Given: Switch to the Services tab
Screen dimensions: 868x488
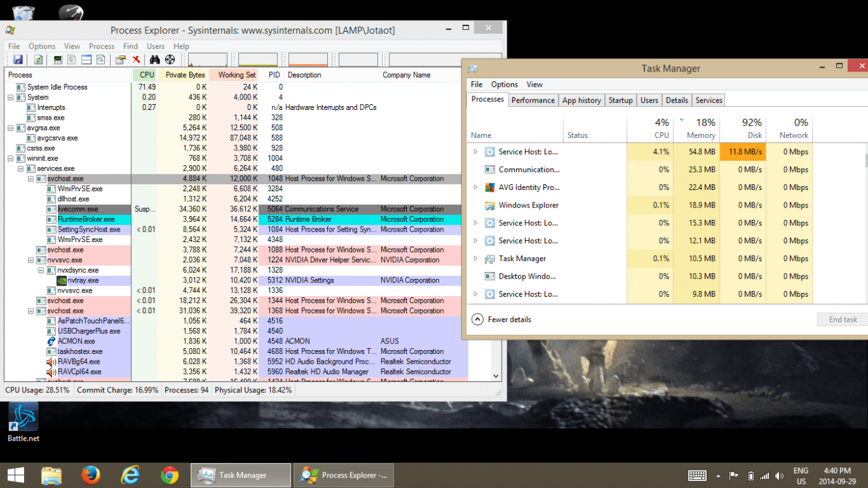Looking at the screenshot, I should (709, 100).
